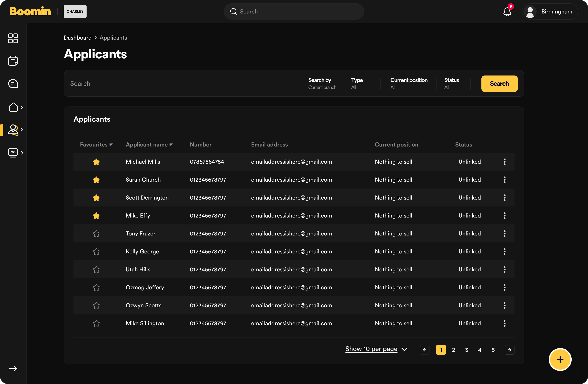Open row options for Scott Derrington
The image size is (588, 384).
point(504,198)
